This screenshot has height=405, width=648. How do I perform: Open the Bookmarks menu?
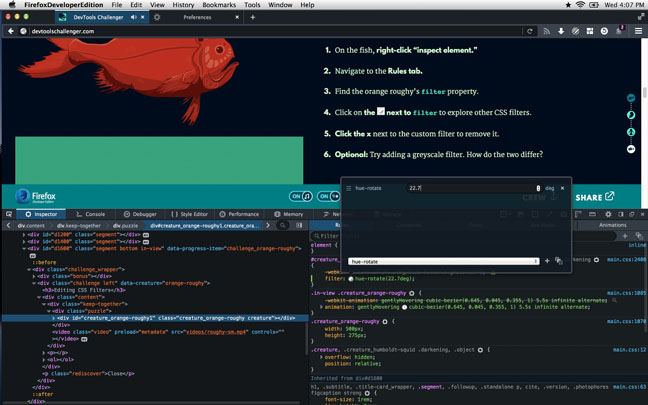pyautogui.click(x=219, y=5)
